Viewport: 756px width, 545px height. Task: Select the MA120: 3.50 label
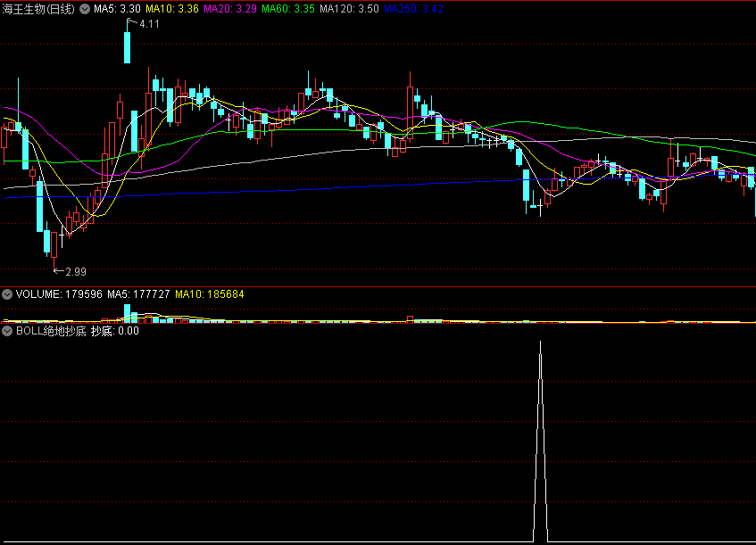point(349,9)
